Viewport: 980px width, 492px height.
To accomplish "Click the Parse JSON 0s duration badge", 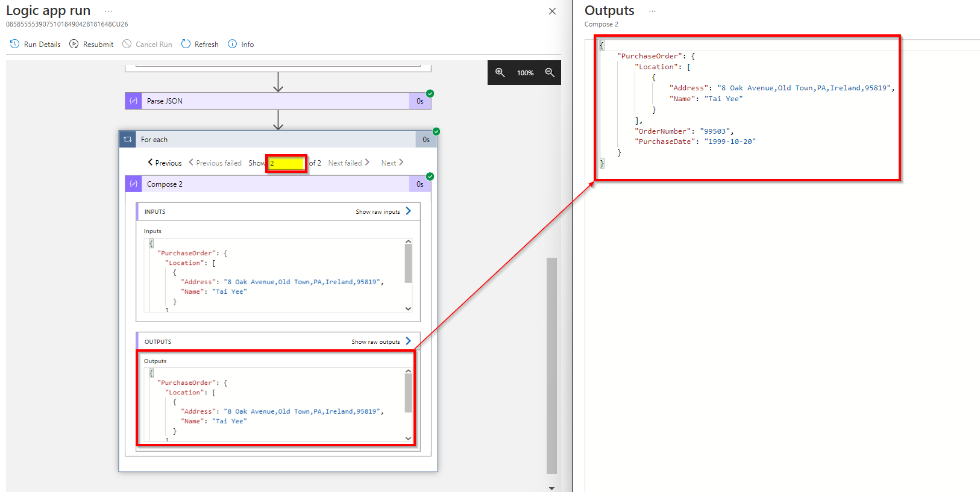I will click(x=420, y=101).
